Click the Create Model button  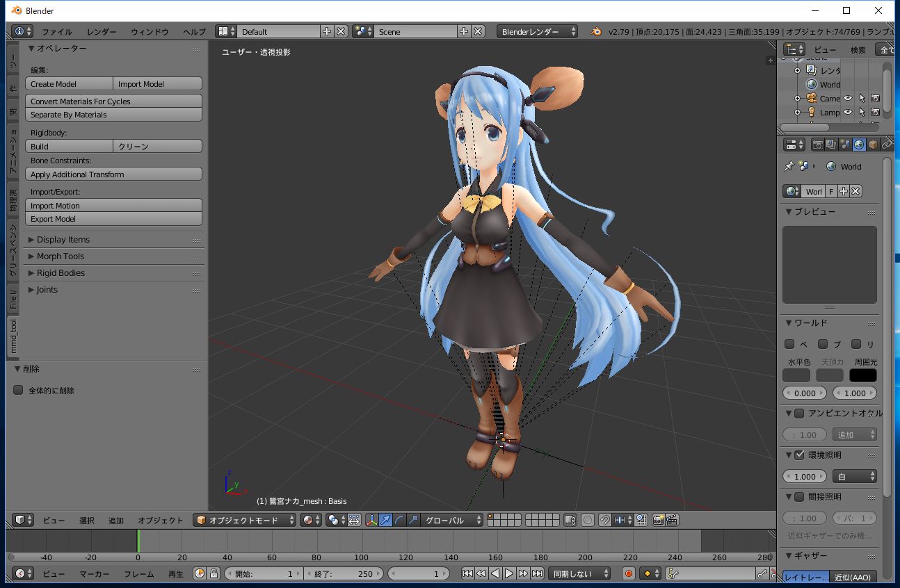(x=69, y=83)
